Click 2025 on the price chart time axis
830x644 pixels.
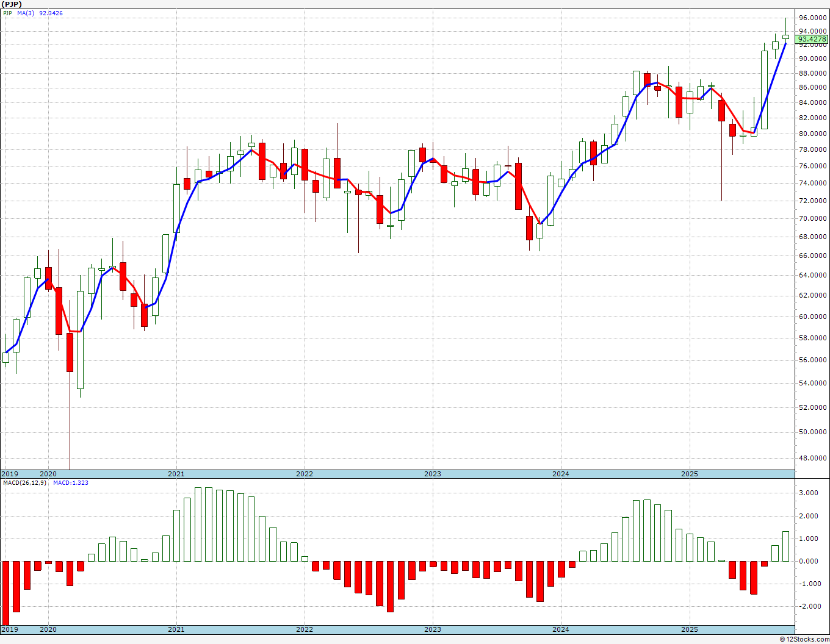pyautogui.click(x=690, y=474)
